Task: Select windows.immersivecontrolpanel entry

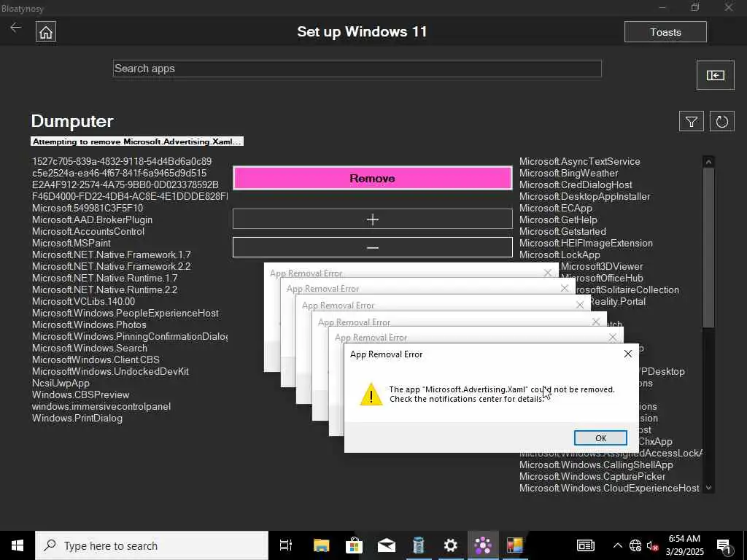Action: [x=101, y=407]
